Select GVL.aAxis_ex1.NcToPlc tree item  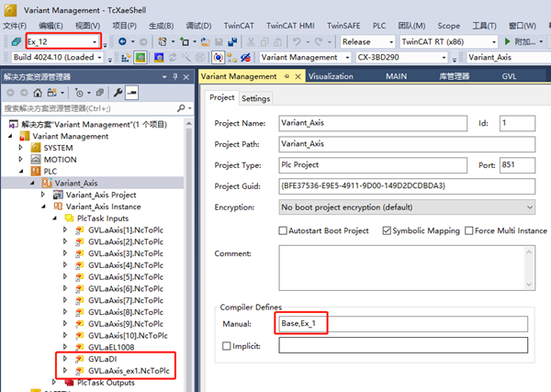coord(129,371)
